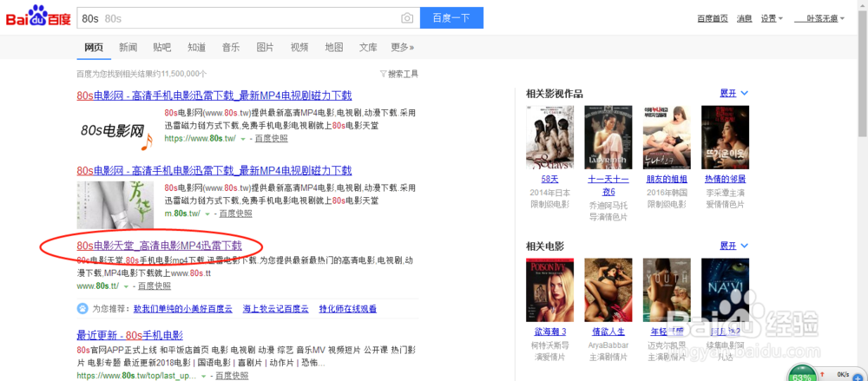Click the 58天 poster thumbnail
Viewport: 868px width, 381px height.
(x=549, y=137)
